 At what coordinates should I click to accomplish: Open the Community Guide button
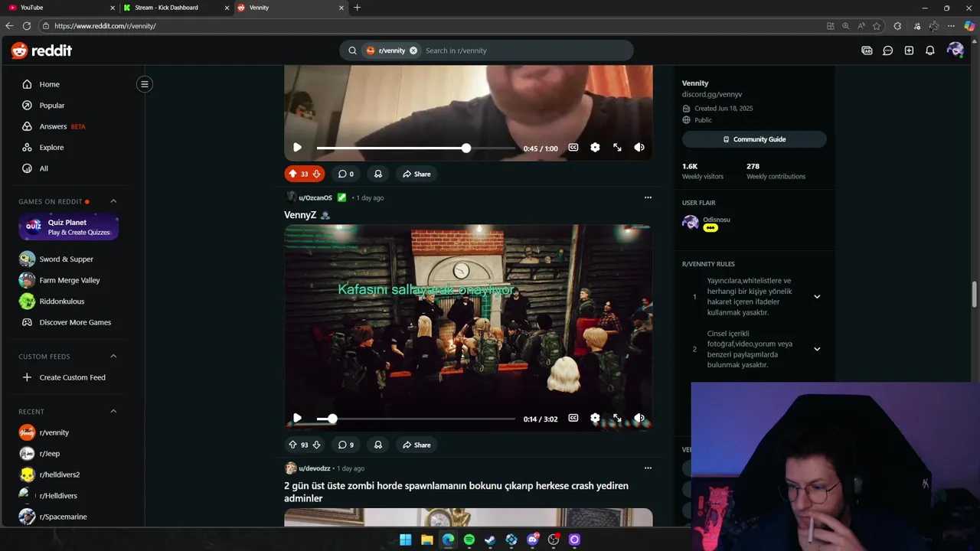754,139
